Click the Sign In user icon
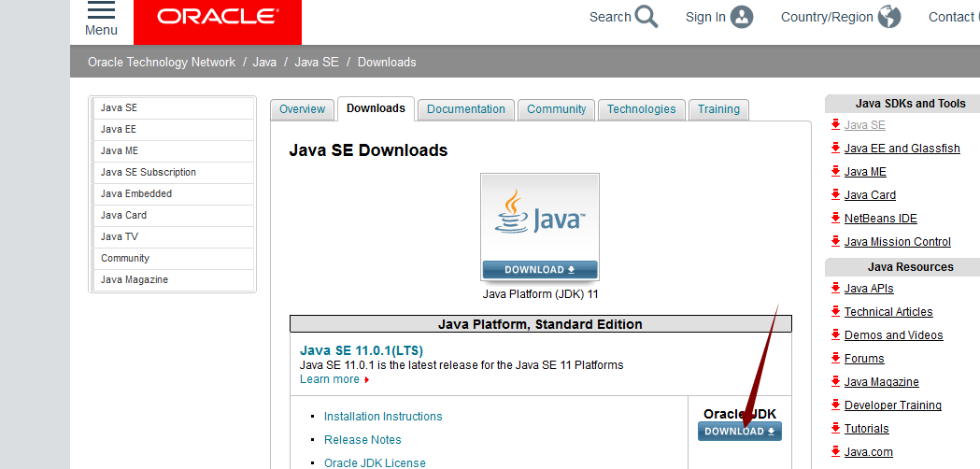 (x=742, y=17)
